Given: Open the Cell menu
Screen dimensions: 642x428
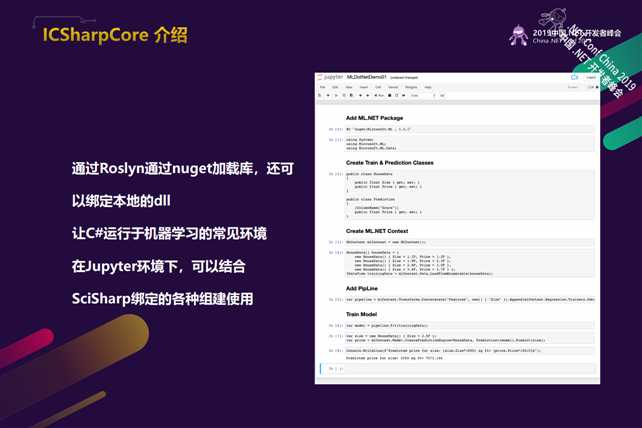Looking at the screenshot, I should pyautogui.click(x=378, y=87).
